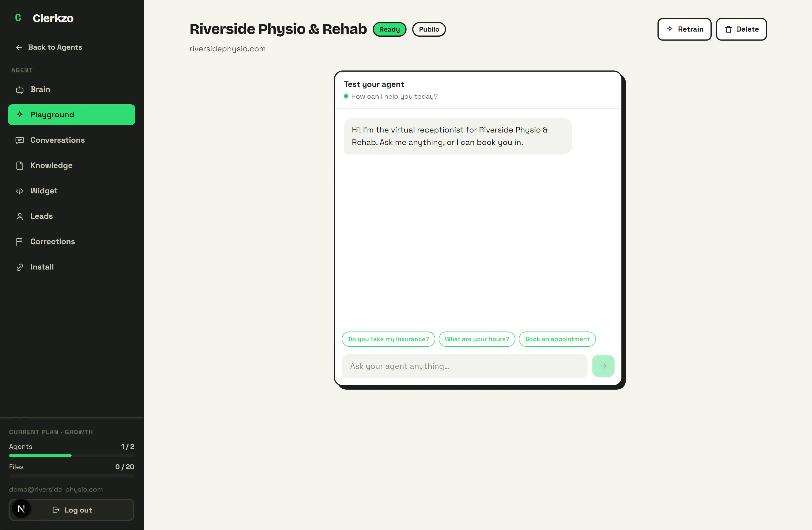The width and height of the screenshot is (812, 530).
Task: Delete the agent using Delete button
Action: [x=741, y=29]
